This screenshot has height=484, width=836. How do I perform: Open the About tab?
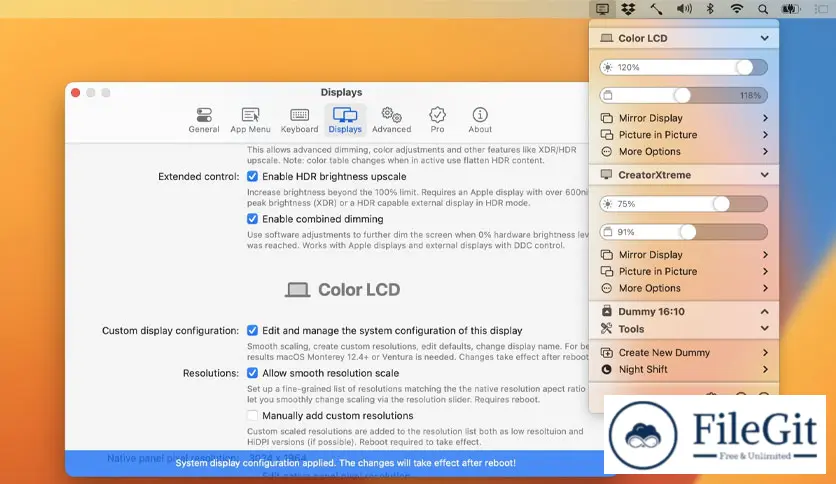point(480,120)
